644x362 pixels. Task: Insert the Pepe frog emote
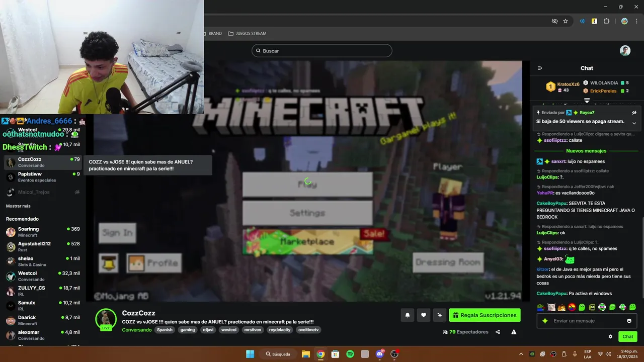pos(541,307)
